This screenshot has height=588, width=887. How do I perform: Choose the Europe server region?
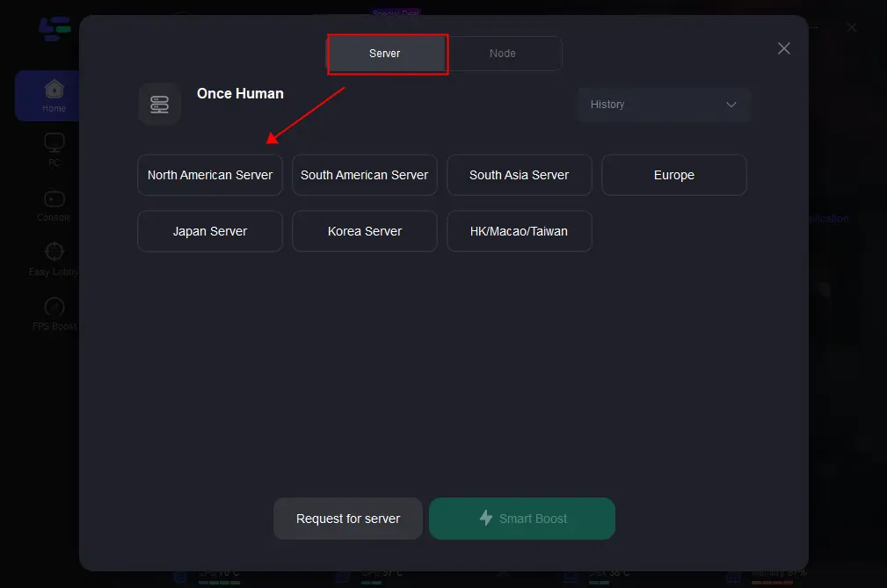[673, 174]
